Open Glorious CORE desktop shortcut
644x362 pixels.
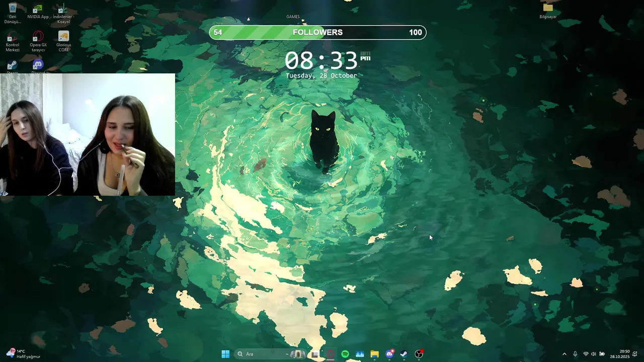(x=63, y=41)
